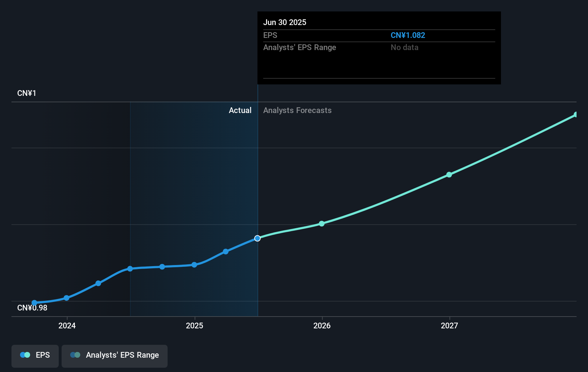The width and height of the screenshot is (588, 372).
Task: Select the EPS data point above 2025 tick
Action: click(194, 265)
